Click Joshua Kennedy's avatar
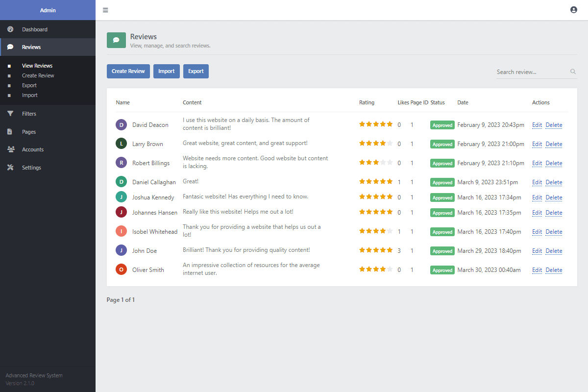 point(122,197)
